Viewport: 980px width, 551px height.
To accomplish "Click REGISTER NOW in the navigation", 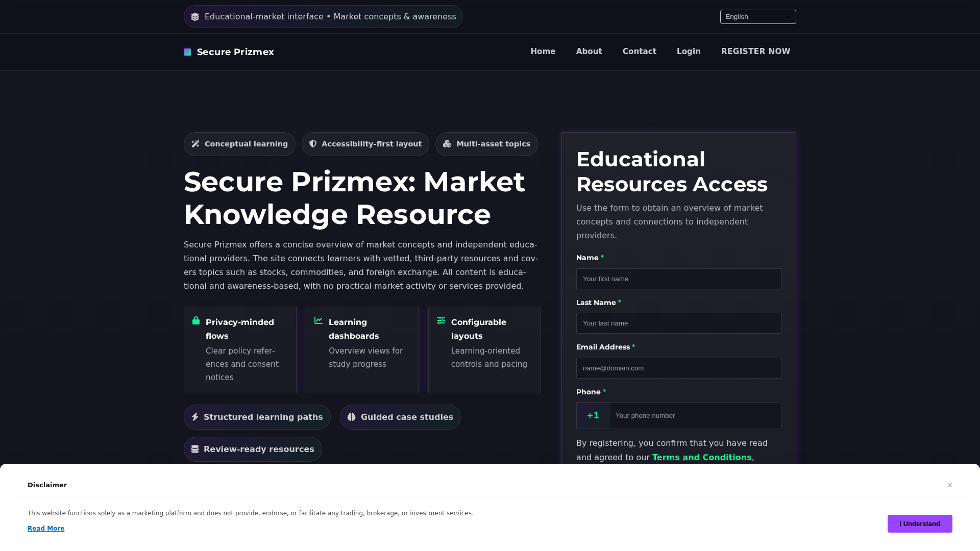I will (x=755, y=52).
